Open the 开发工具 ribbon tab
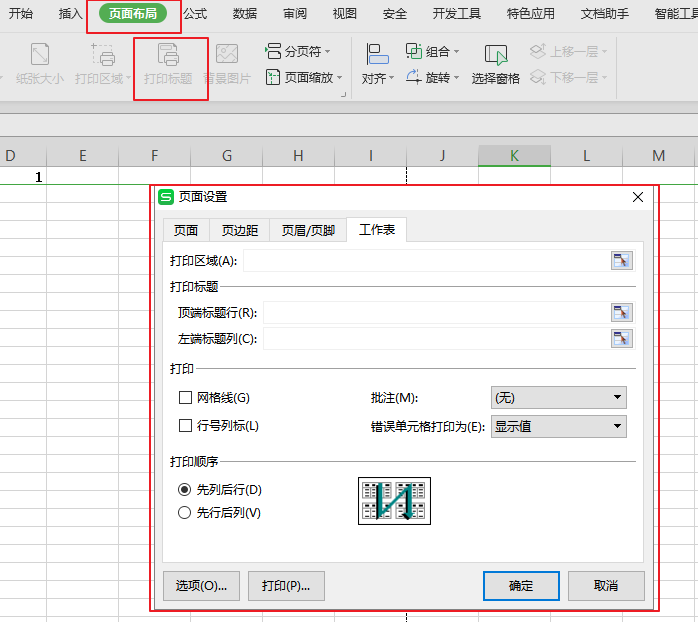The width and height of the screenshot is (698, 622). coord(457,14)
